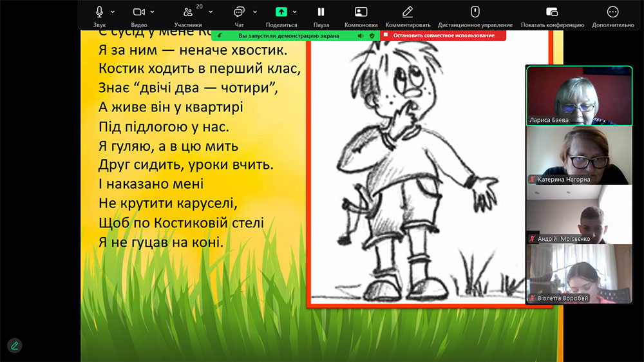Pause screen sharing with the Пауза button
This screenshot has width=644, height=362.
point(321,12)
